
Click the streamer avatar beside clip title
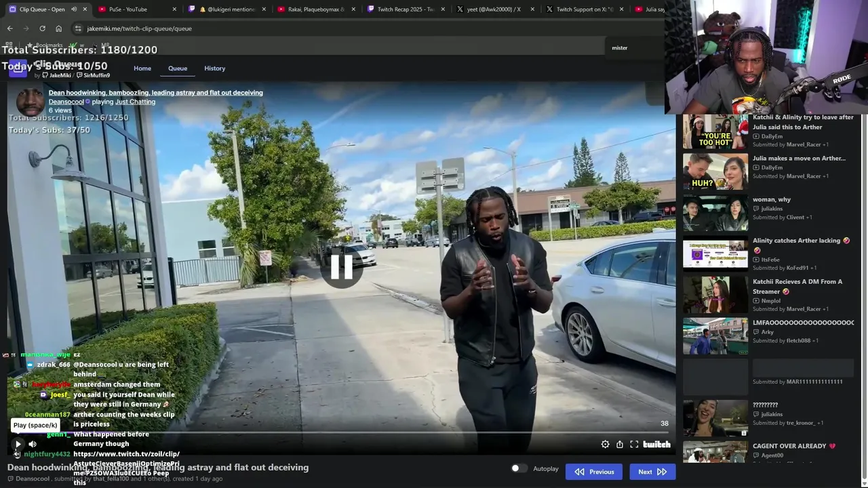tap(31, 102)
